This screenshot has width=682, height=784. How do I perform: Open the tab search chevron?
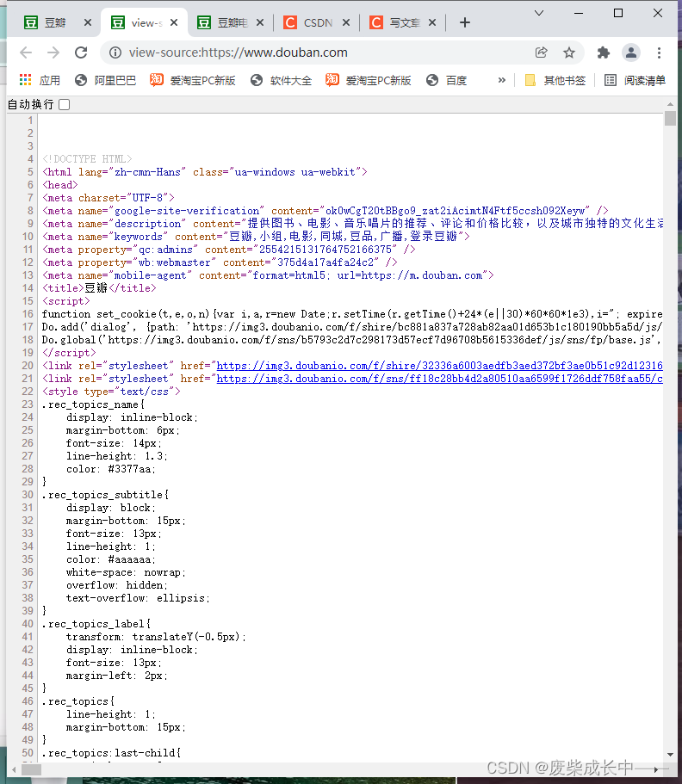[x=539, y=13]
